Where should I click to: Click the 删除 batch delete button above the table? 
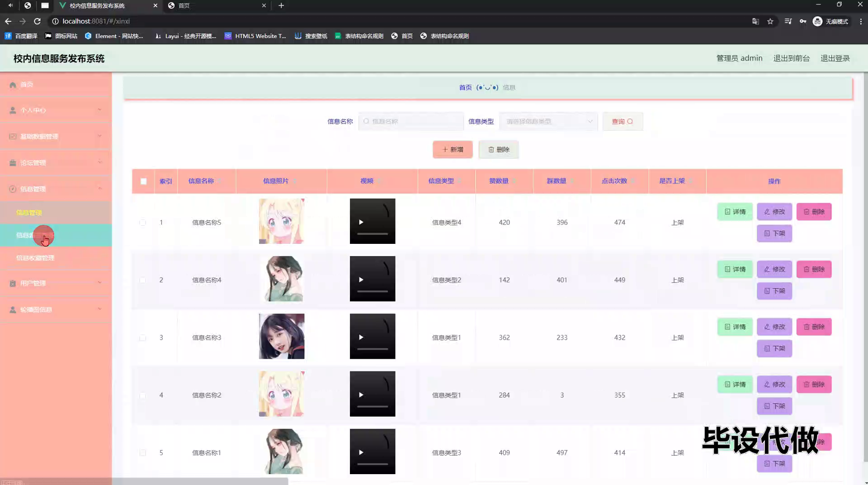click(x=499, y=149)
